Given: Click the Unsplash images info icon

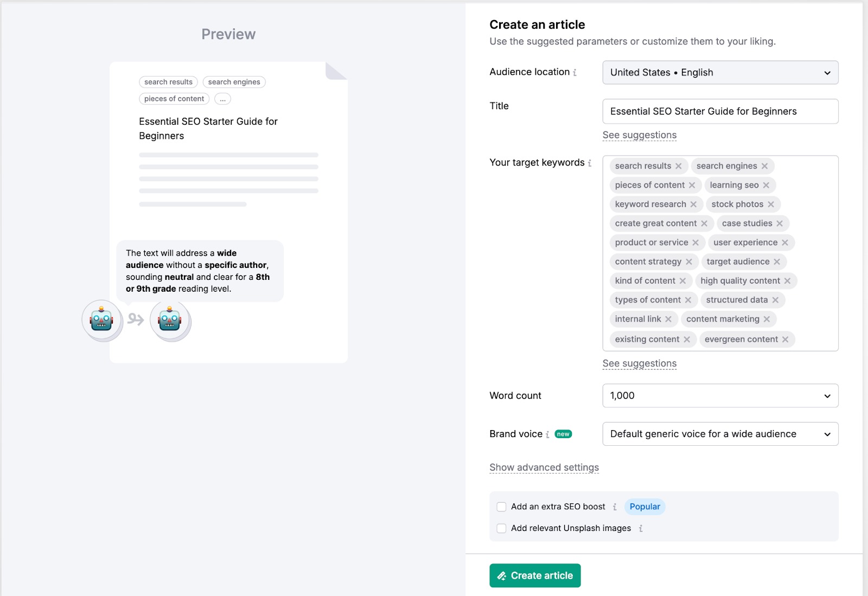Looking at the screenshot, I should point(641,529).
